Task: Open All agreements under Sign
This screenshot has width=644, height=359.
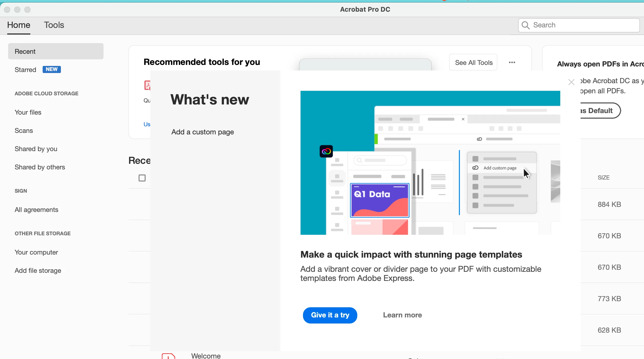Action: pos(37,210)
